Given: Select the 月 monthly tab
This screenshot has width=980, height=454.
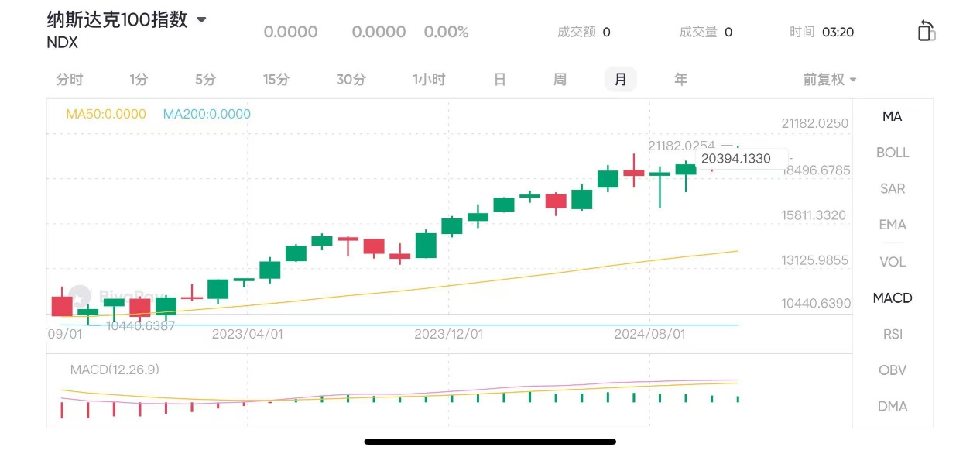Looking at the screenshot, I should click(x=621, y=79).
